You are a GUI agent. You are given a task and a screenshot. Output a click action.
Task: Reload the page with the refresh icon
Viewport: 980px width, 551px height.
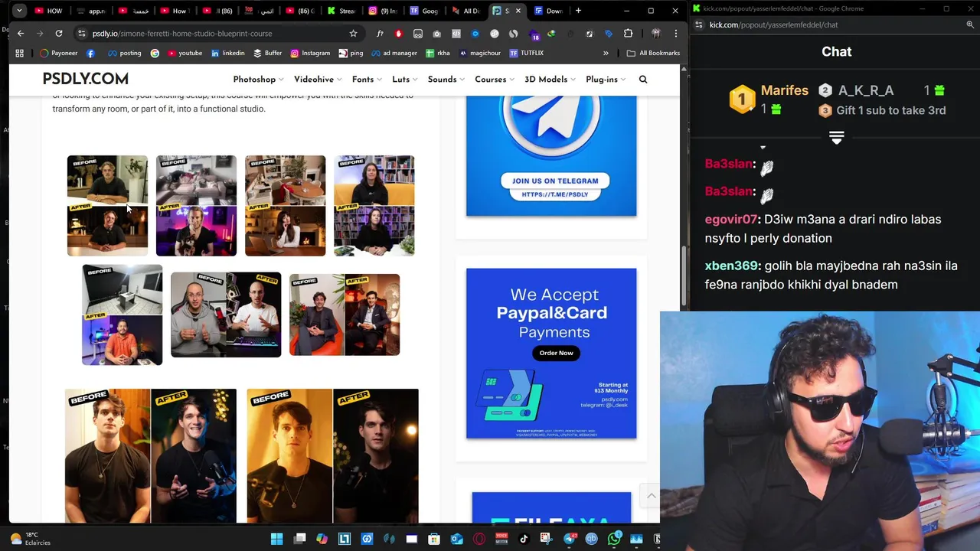58,34
